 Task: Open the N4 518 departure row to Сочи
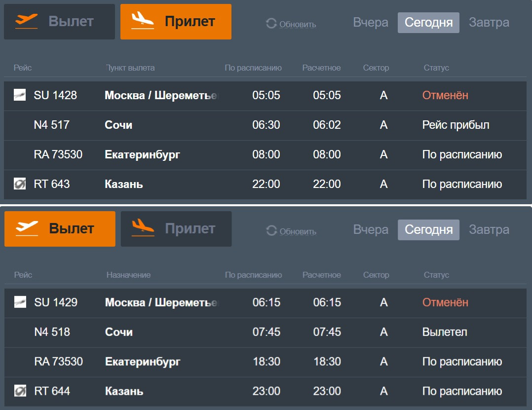266,333
